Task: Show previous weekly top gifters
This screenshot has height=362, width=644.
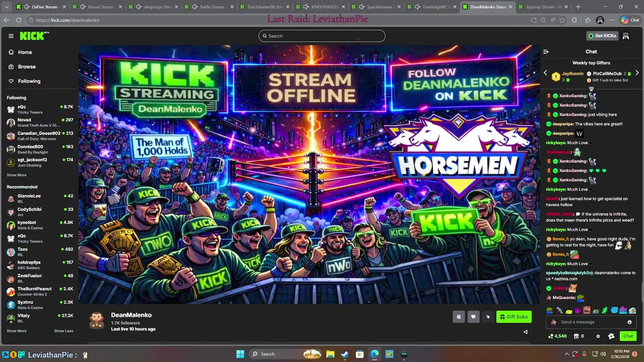Action: pos(545,73)
